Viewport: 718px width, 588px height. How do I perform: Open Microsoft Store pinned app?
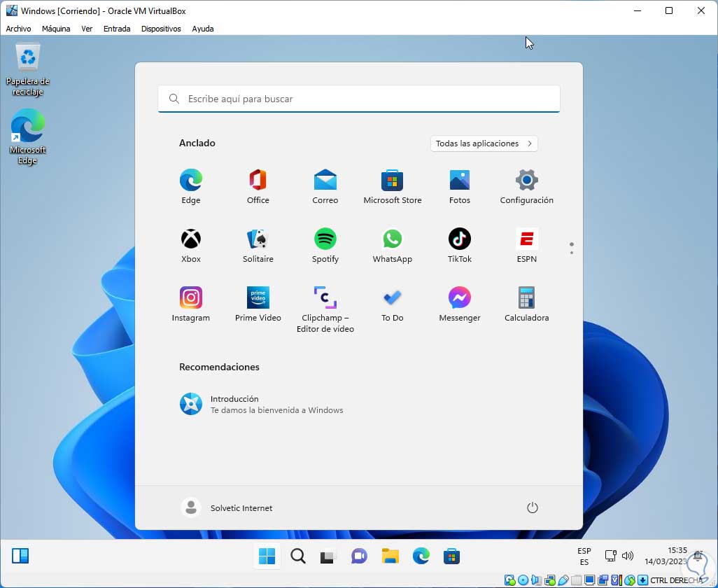pos(393,187)
